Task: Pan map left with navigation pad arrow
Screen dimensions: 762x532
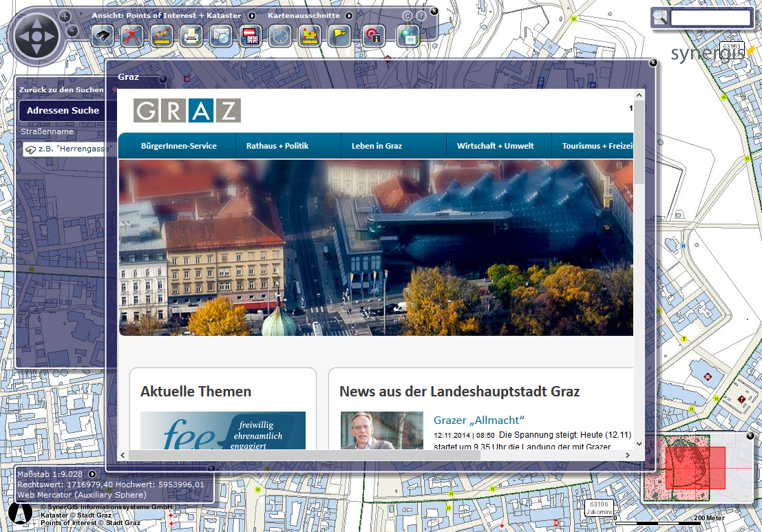Action: [24, 36]
